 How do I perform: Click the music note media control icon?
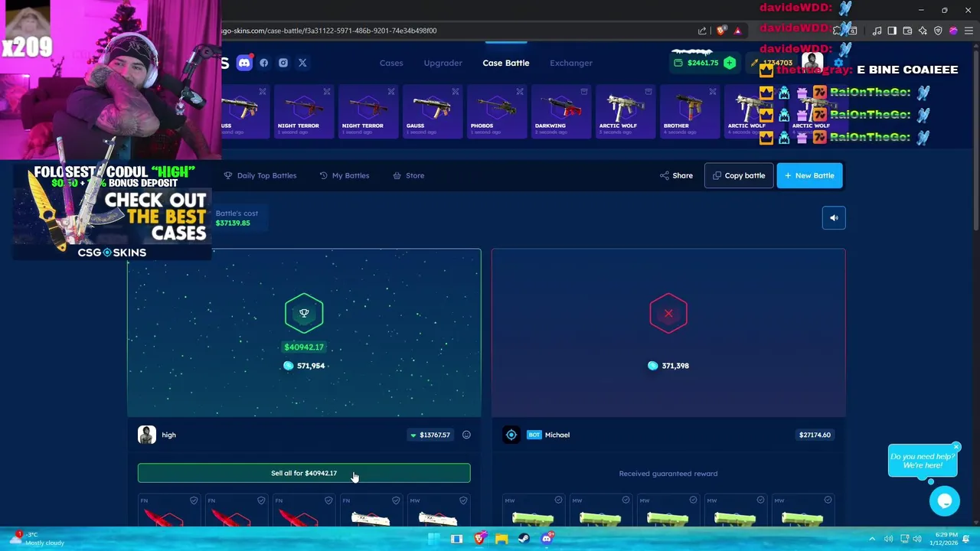pos(877,31)
